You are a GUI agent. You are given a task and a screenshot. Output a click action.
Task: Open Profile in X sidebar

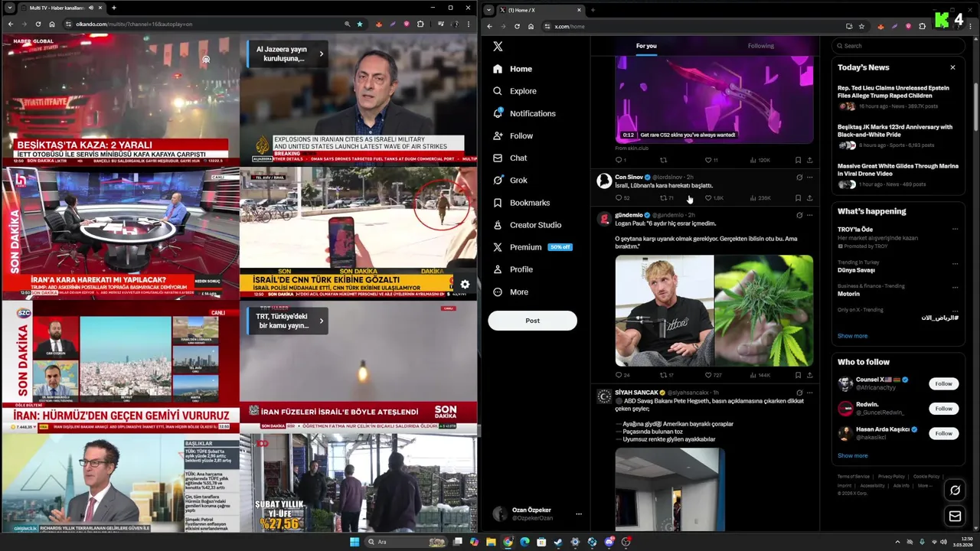513,269
